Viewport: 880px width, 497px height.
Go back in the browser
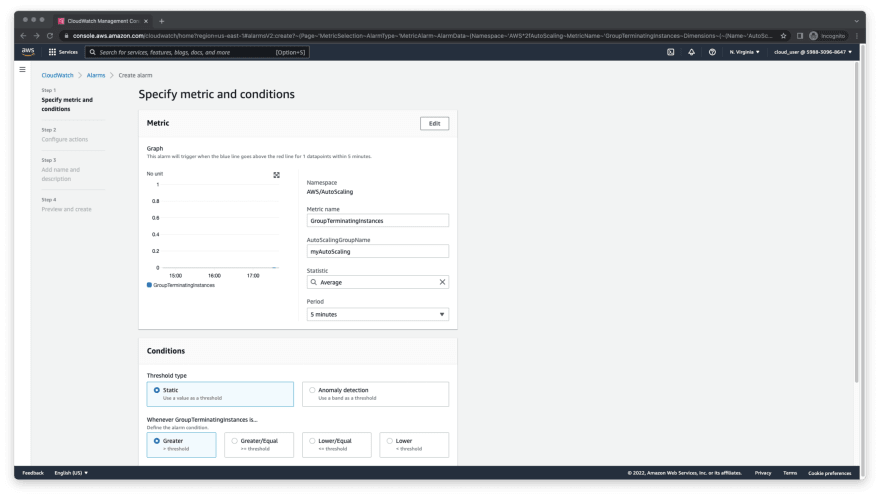point(23,36)
